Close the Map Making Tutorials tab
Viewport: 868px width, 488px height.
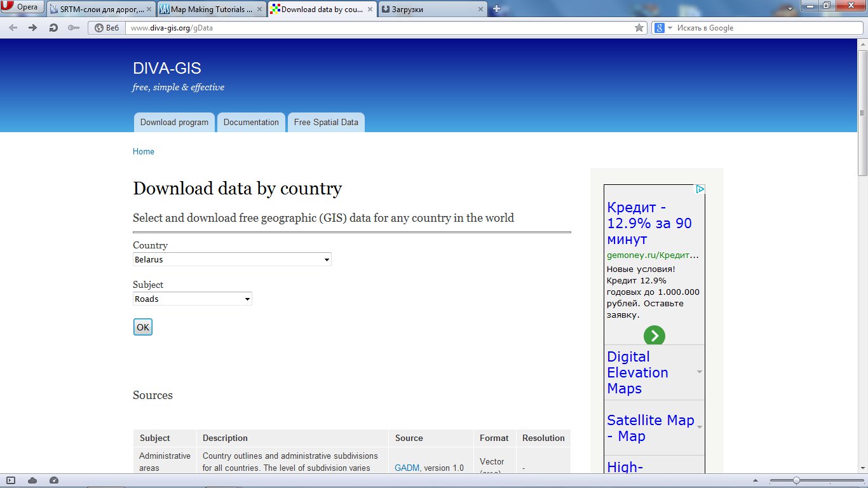259,10
